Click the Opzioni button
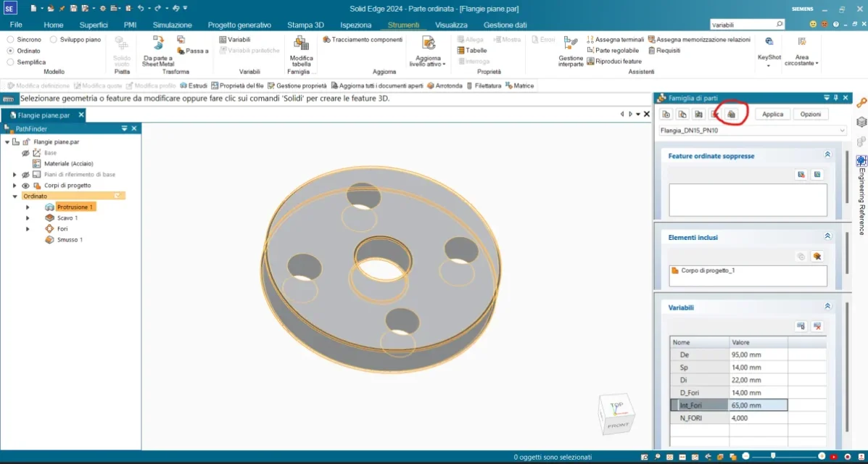 click(811, 115)
